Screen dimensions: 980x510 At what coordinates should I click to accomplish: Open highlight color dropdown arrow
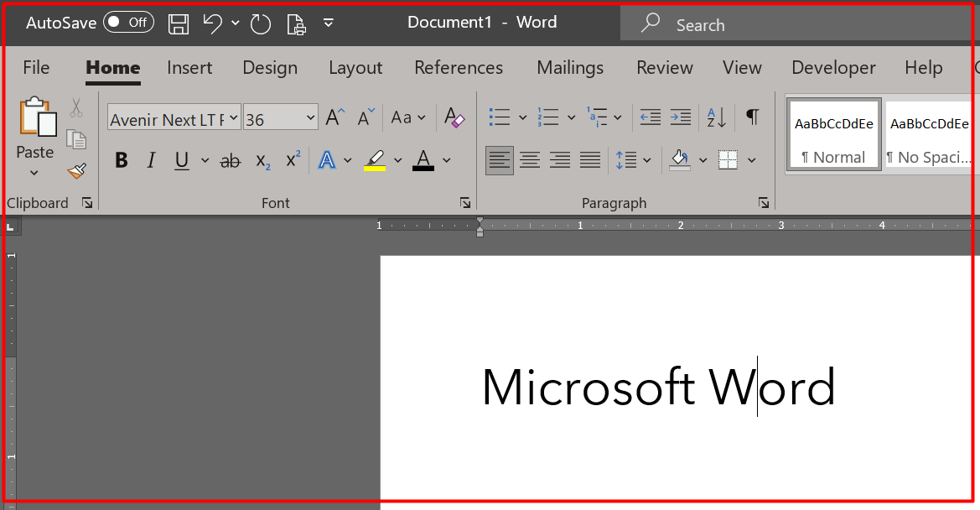[397, 160]
